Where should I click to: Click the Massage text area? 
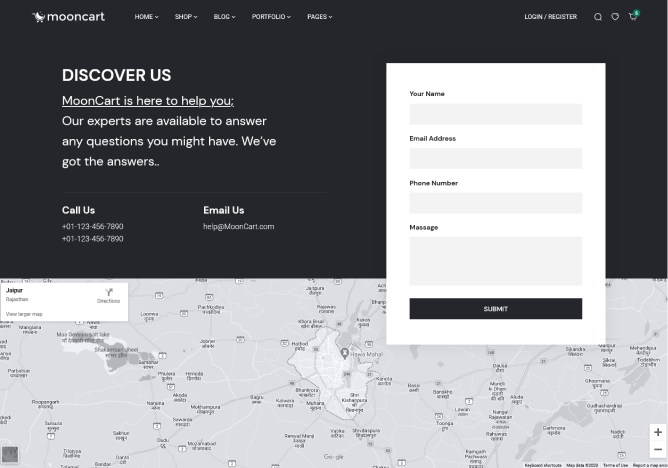(495, 261)
